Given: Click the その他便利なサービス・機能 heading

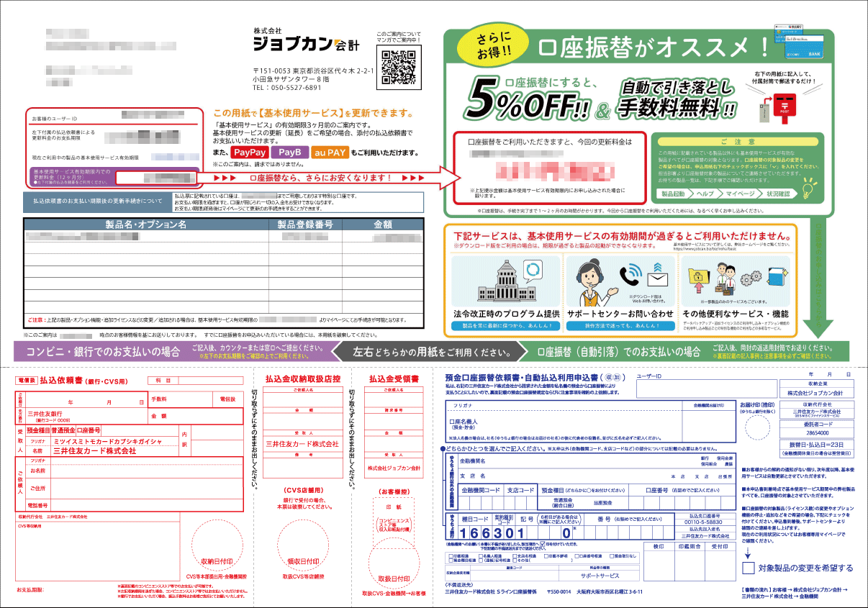Looking at the screenshot, I should point(736,314).
